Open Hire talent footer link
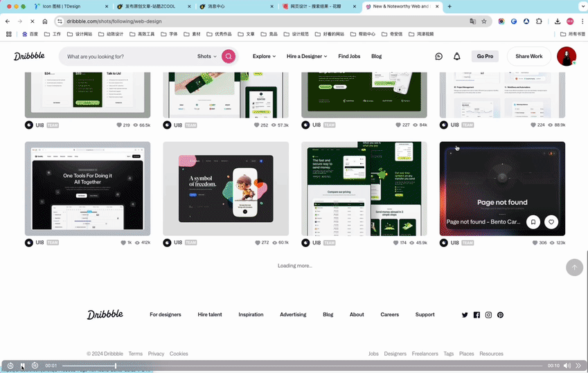 tap(210, 314)
